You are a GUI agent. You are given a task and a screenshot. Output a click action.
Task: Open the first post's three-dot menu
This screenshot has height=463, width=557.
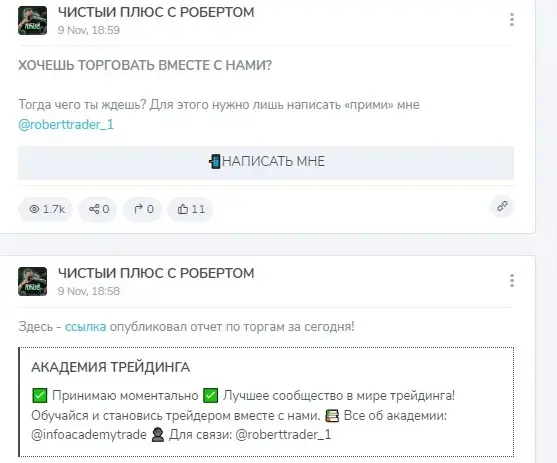(x=512, y=20)
